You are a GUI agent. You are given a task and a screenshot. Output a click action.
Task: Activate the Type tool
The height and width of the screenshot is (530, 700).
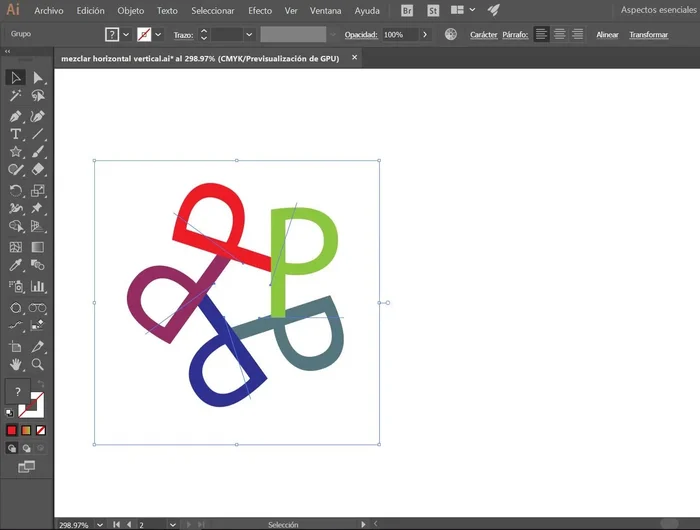pos(16,134)
